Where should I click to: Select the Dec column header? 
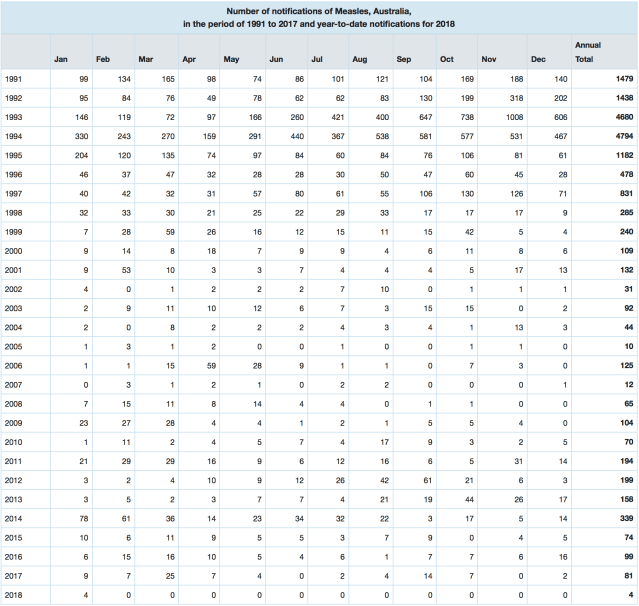538,59
